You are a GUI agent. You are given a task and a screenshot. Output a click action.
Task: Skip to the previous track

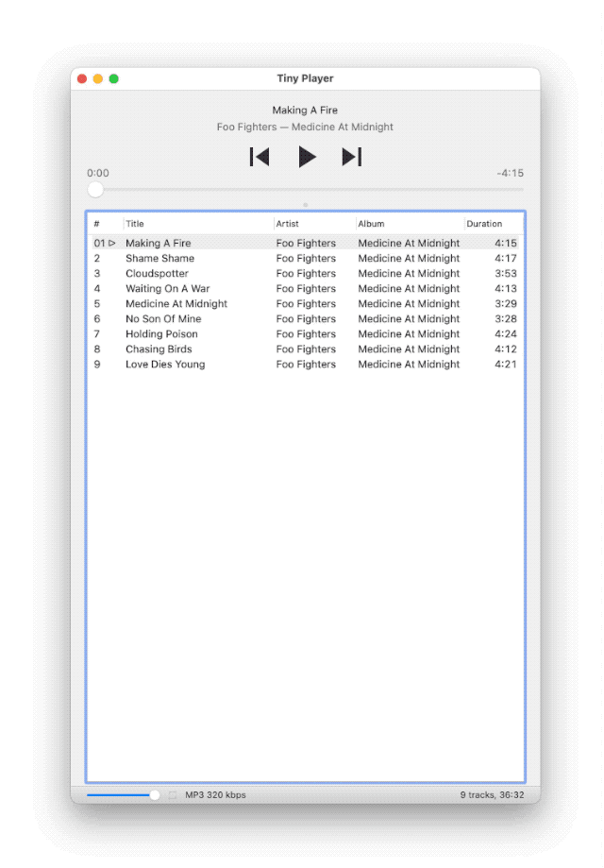260,157
